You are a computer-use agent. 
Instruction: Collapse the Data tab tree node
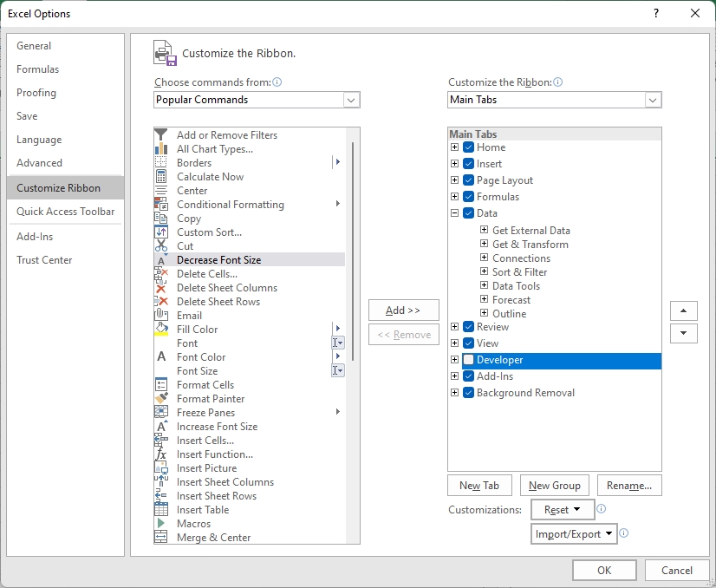pos(454,212)
